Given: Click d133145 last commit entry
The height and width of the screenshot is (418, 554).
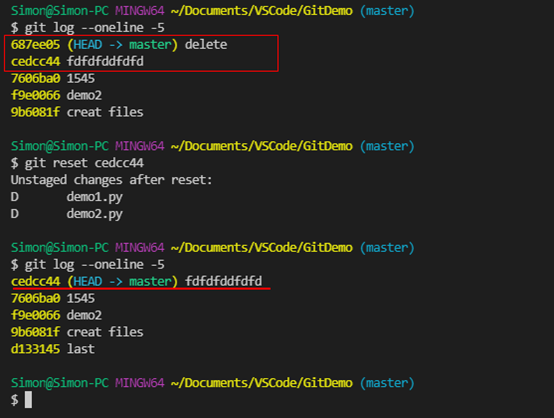Looking at the screenshot, I should [53, 349].
